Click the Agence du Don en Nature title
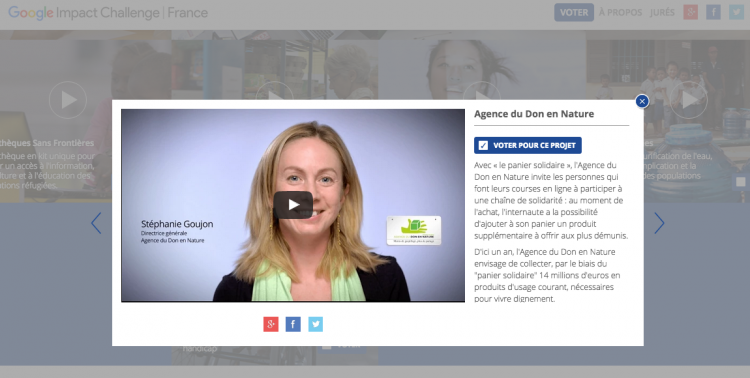 pyautogui.click(x=534, y=114)
